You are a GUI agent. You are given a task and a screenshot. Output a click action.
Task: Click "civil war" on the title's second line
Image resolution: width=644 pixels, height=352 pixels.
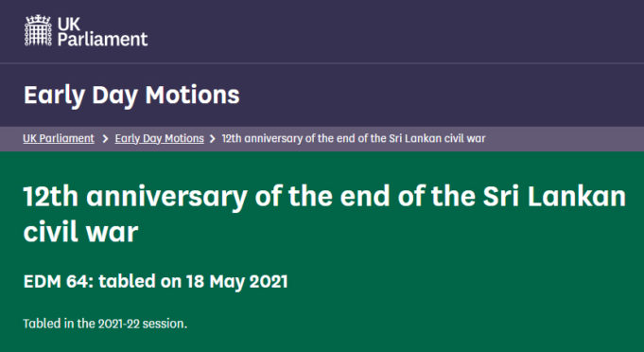point(80,232)
